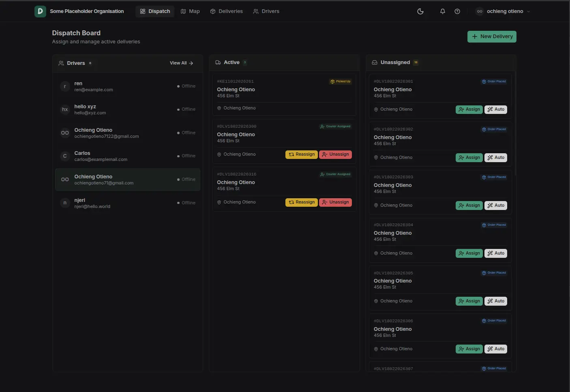Switch to the Map tab
This screenshot has height=392, width=570.
pos(190,11)
